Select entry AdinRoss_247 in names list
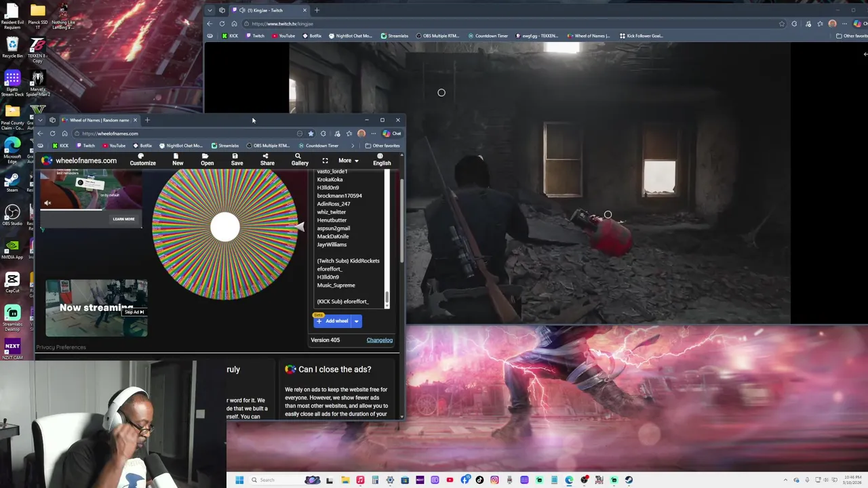Image resolution: width=868 pixels, height=488 pixels. [x=334, y=204]
